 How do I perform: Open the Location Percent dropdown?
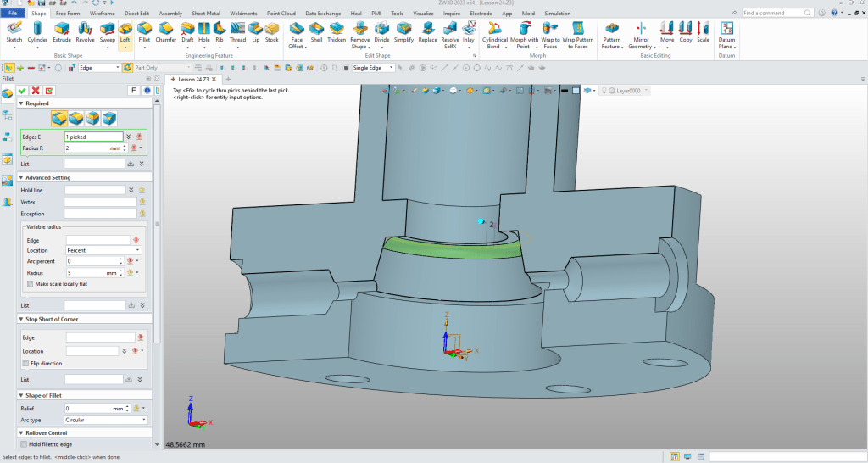[103, 251]
